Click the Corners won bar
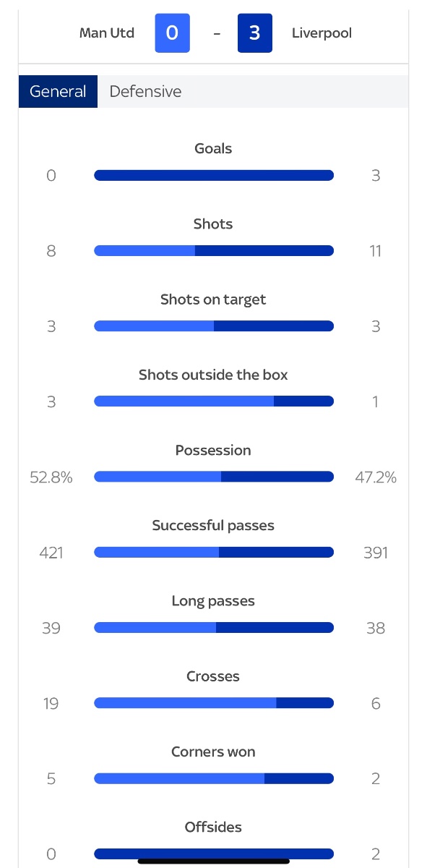427x868 pixels. tap(214, 778)
